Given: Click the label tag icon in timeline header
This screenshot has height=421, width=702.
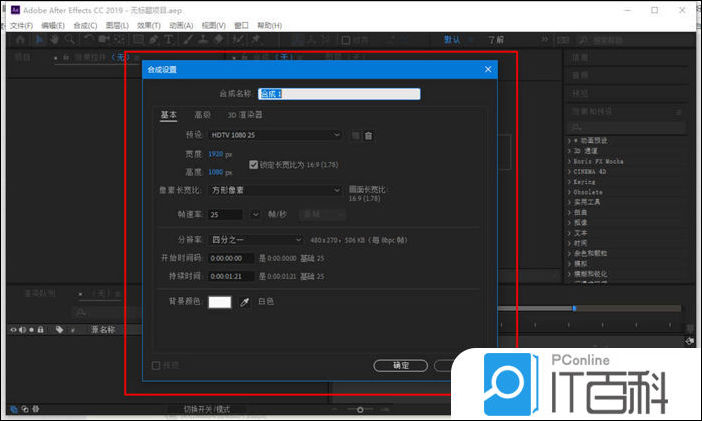Looking at the screenshot, I should click(x=60, y=329).
